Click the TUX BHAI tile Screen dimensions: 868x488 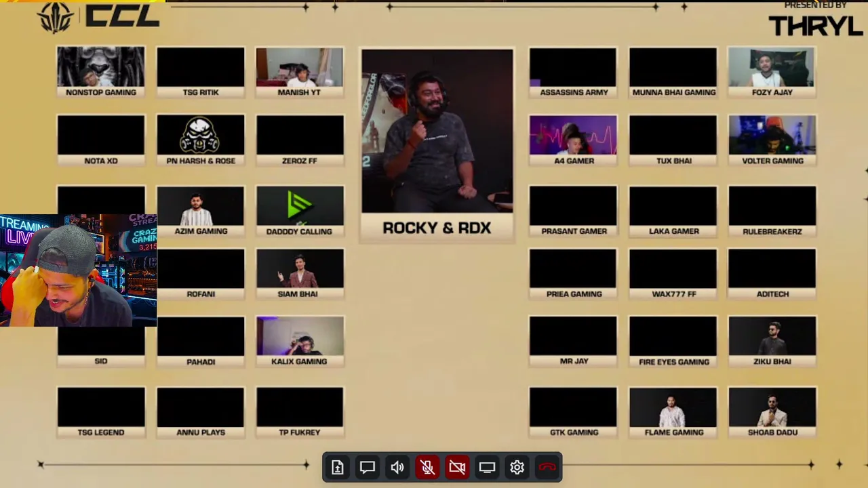point(673,140)
